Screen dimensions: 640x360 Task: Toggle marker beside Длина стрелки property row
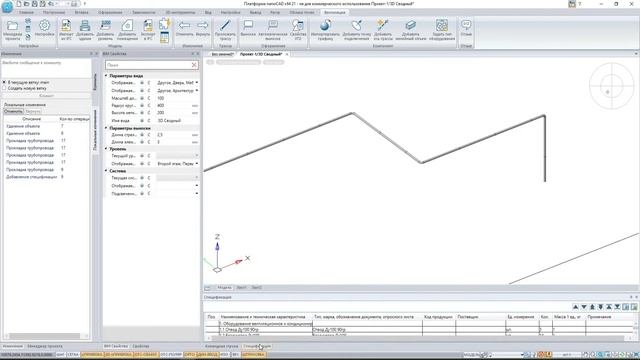(x=142, y=135)
